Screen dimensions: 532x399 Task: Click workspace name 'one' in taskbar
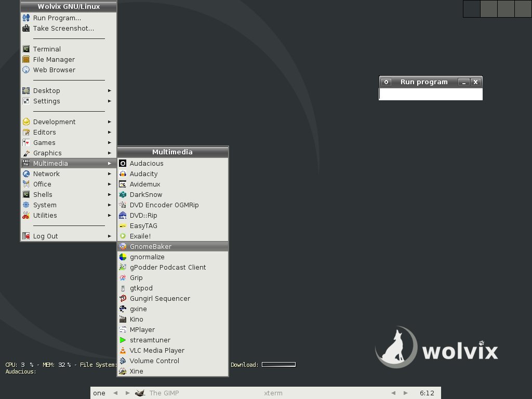pos(99,393)
